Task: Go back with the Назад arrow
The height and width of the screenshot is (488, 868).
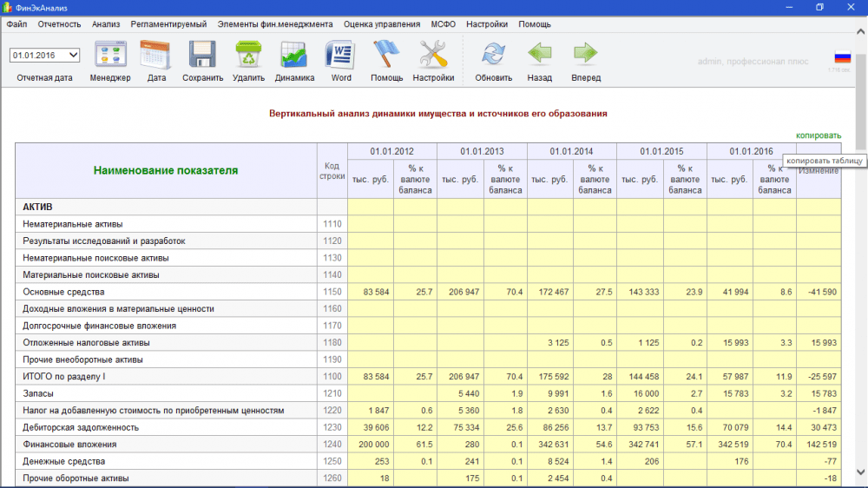Action: click(x=539, y=54)
